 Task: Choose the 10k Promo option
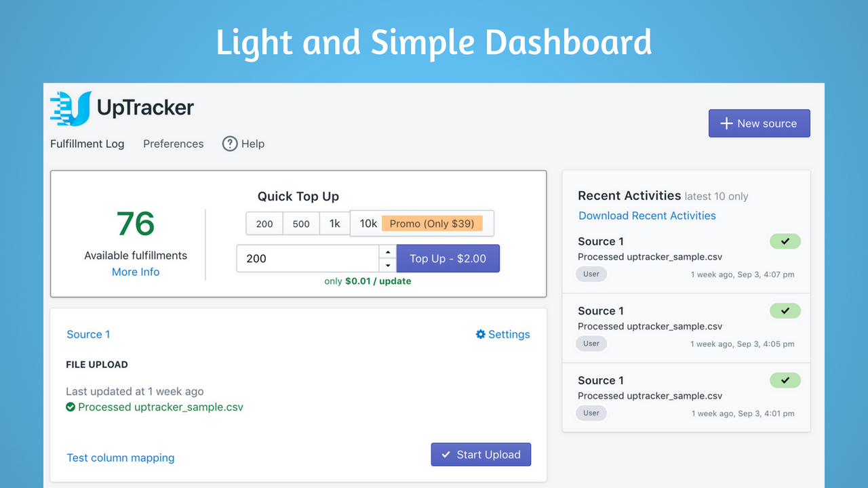click(x=422, y=224)
